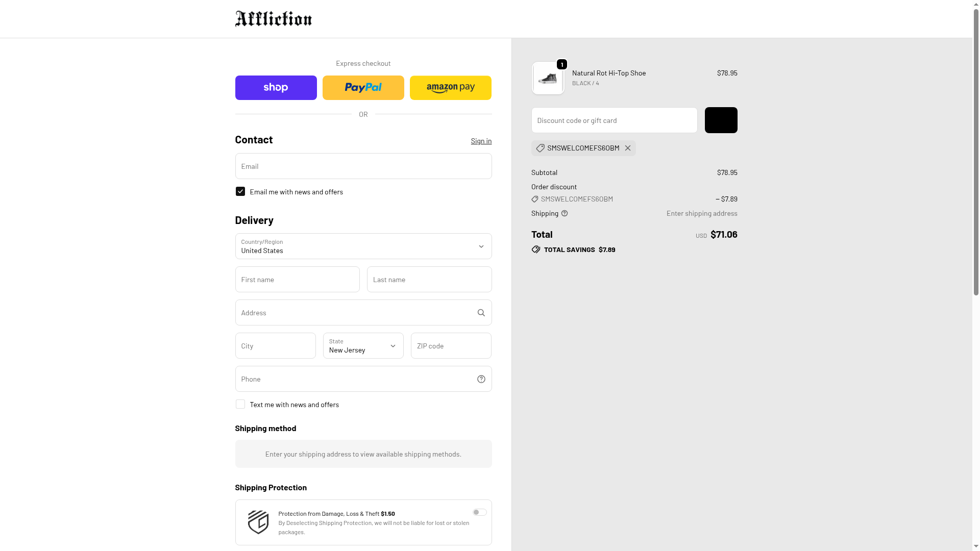Remove the SMSWELCOMEFS60BM discount code
Screen dimensions: 980x551
tap(628, 148)
